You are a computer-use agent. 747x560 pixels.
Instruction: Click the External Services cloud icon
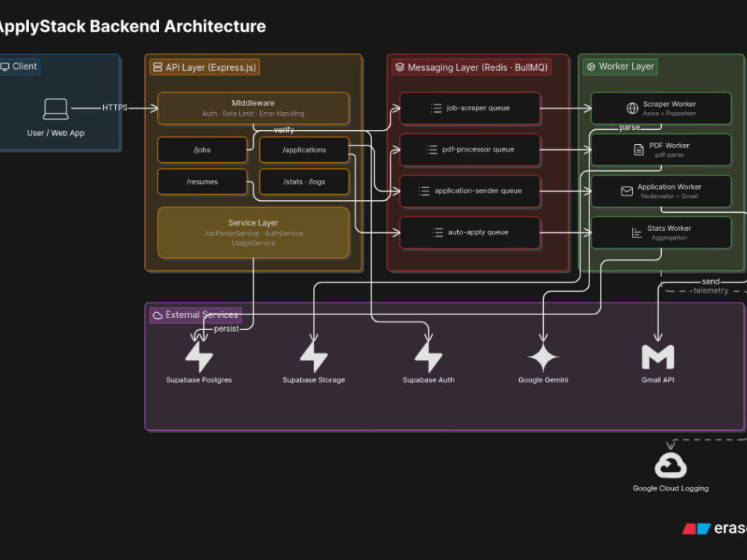tap(158, 315)
